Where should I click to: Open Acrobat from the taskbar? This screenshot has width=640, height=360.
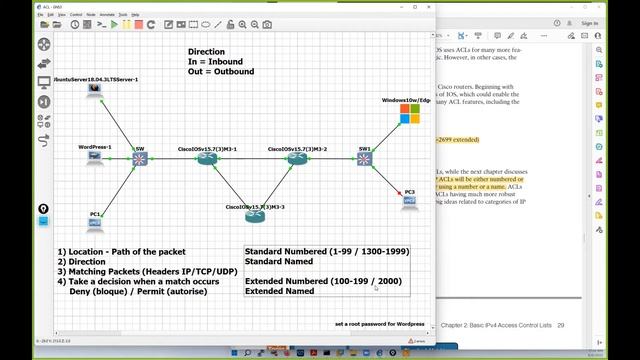click(313, 353)
